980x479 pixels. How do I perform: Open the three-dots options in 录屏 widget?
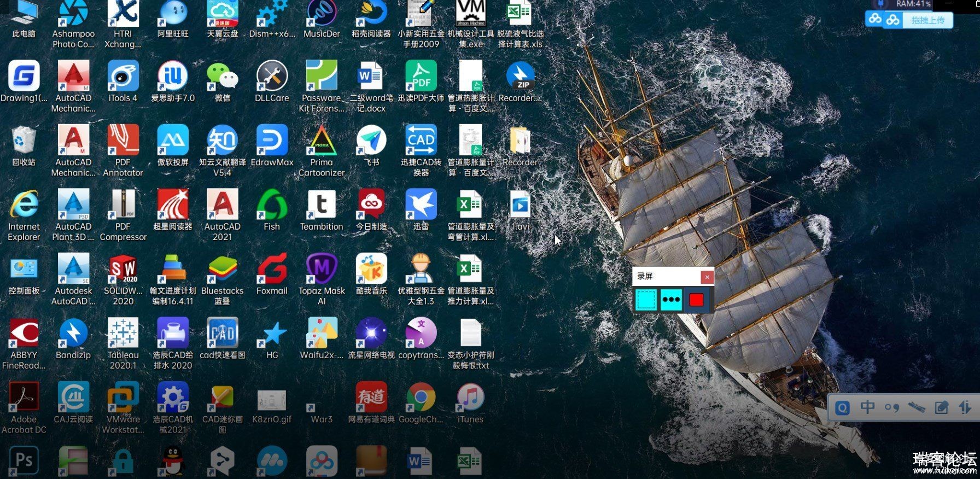pyautogui.click(x=671, y=300)
